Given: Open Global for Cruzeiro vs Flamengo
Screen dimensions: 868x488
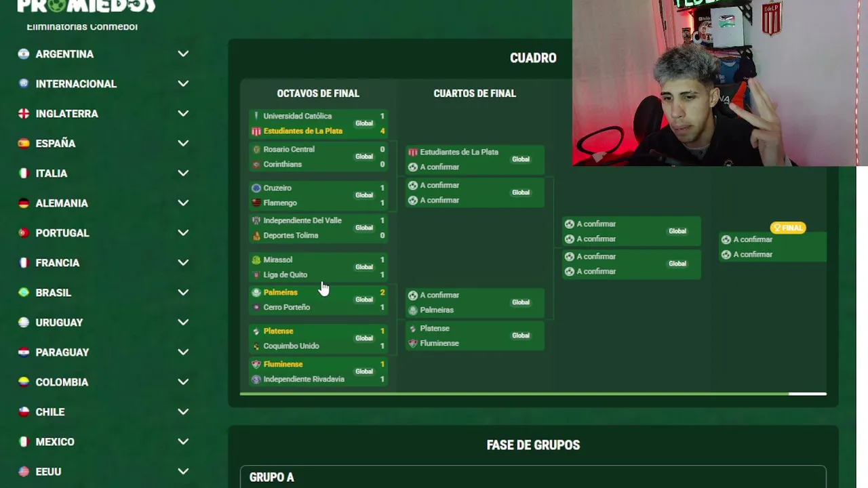Looking at the screenshot, I should tap(364, 195).
